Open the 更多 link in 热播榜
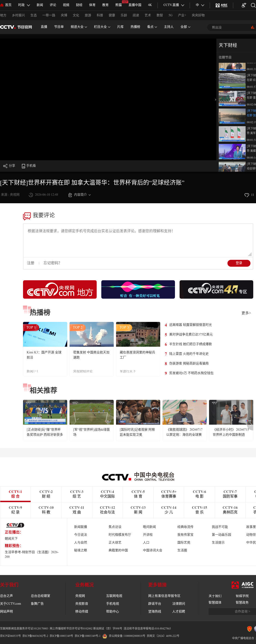Image resolution: width=256 pixels, height=644 pixels. tap(246, 313)
